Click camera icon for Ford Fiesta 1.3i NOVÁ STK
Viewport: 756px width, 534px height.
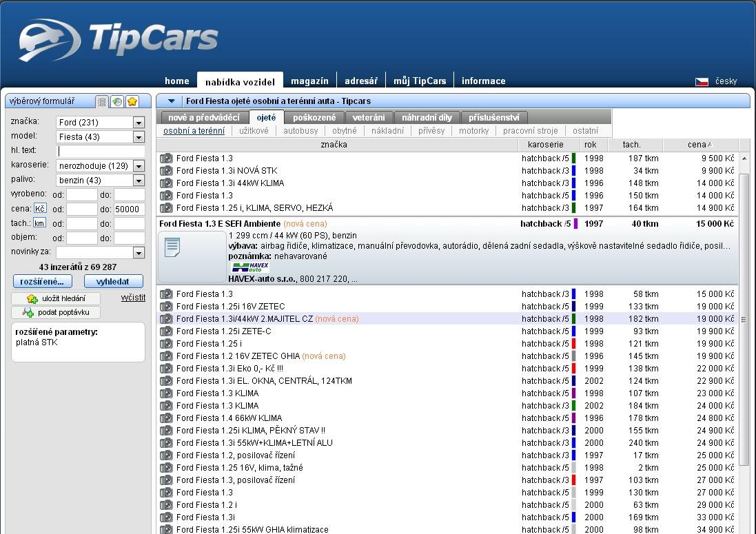point(166,171)
